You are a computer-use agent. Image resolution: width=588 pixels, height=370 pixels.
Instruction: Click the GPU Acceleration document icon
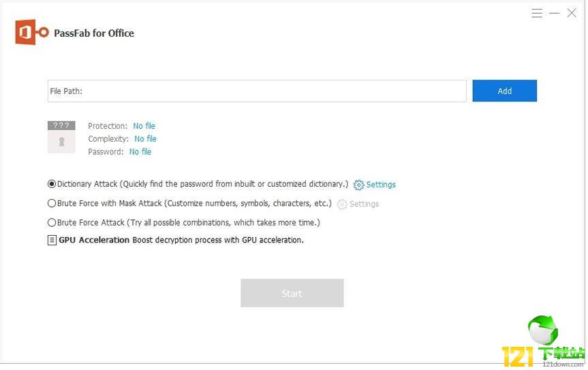click(x=52, y=241)
